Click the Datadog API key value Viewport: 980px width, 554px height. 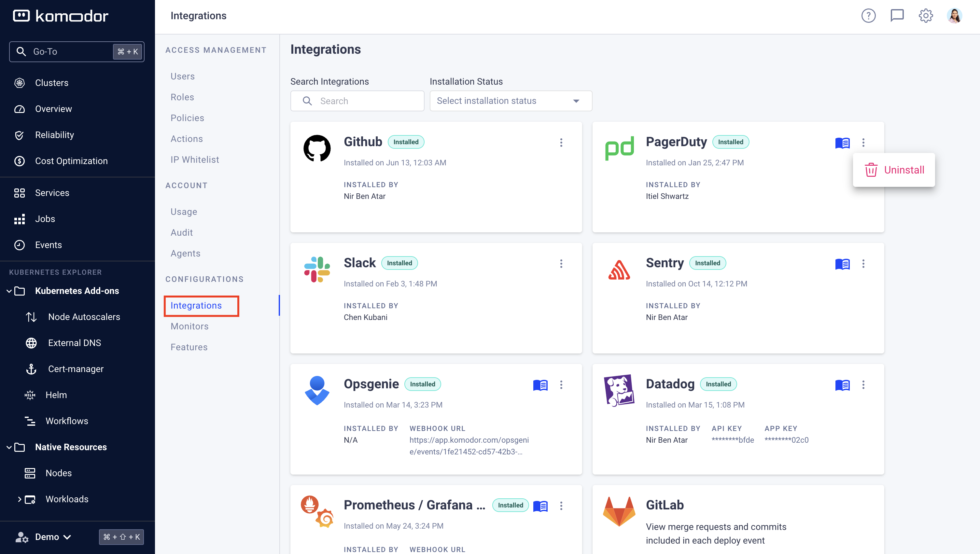[732, 440]
